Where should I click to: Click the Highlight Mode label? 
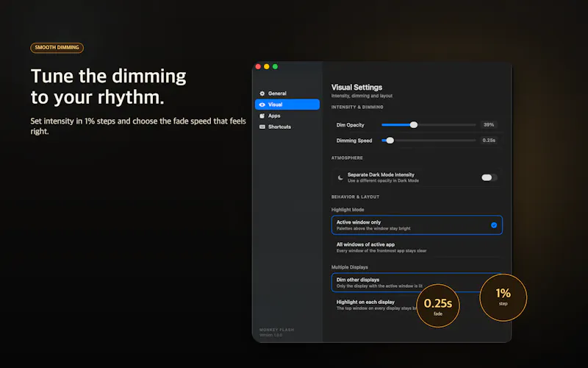click(348, 210)
